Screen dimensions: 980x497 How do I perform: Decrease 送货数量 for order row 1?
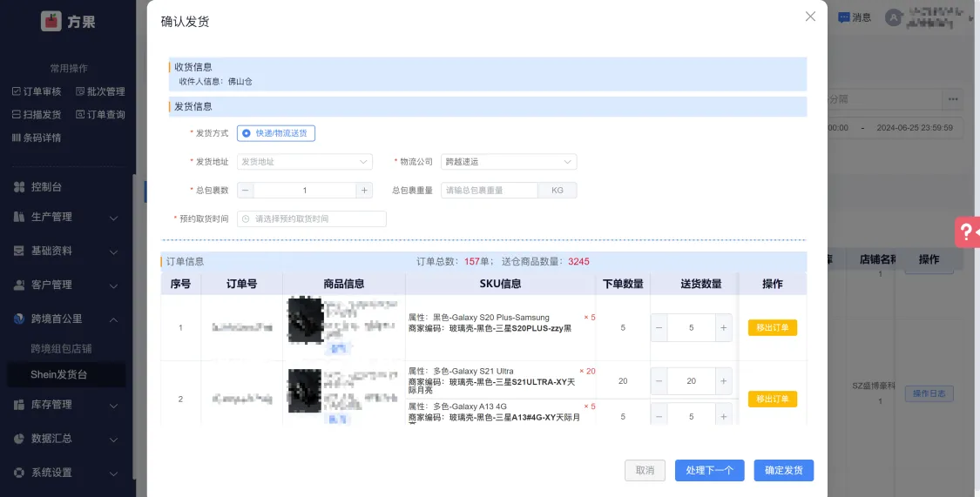[x=659, y=328]
